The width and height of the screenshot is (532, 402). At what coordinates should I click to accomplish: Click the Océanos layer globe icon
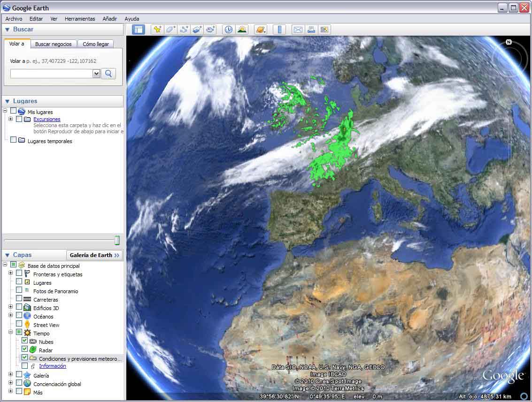[x=27, y=316]
